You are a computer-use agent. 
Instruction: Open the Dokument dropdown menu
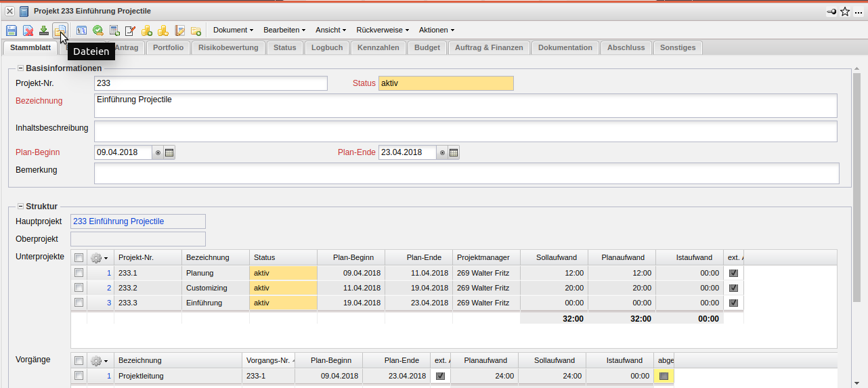[x=233, y=30]
